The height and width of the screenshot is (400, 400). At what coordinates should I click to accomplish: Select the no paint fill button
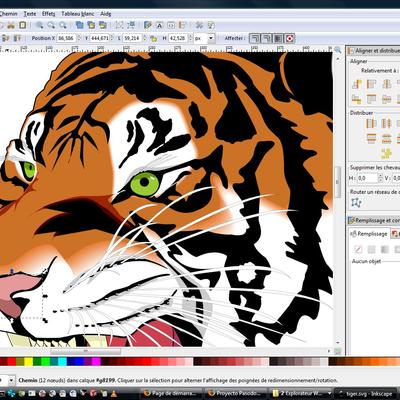(358, 249)
